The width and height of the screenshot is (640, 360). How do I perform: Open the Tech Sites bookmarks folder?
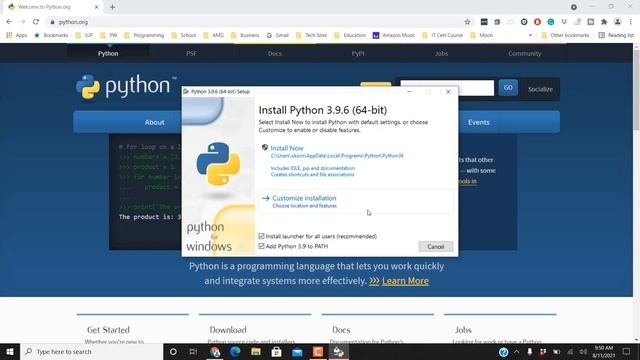pos(311,36)
